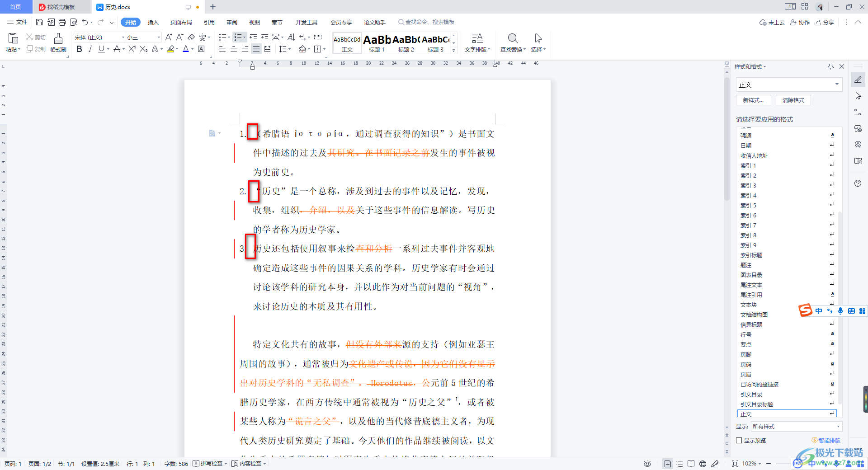Switch to Web Layout globe icon
The height and width of the screenshot is (470, 868).
point(703,464)
